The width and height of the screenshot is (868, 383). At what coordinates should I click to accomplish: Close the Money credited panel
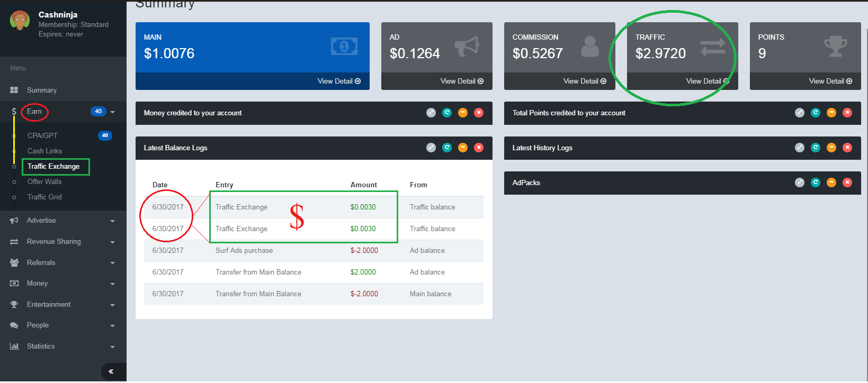click(479, 113)
